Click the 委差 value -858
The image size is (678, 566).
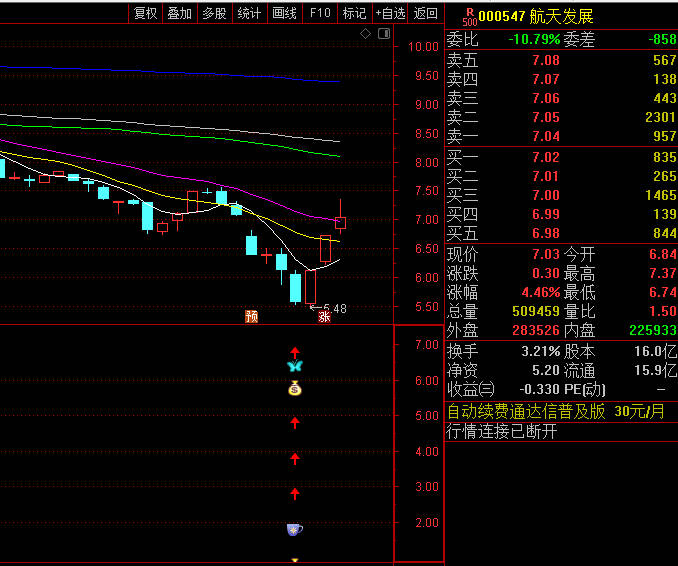[x=662, y=39]
